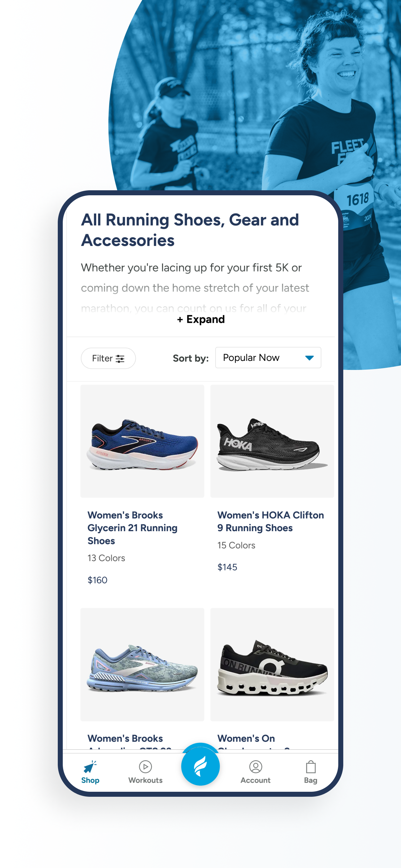Tap the Workouts play icon
This screenshot has width=401, height=868.
pos(146,766)
